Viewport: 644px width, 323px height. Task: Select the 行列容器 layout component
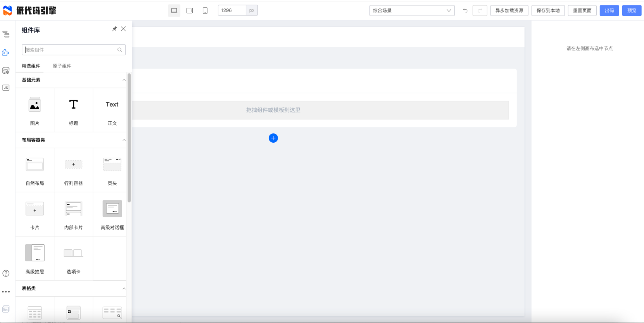(x=73, y=170)
